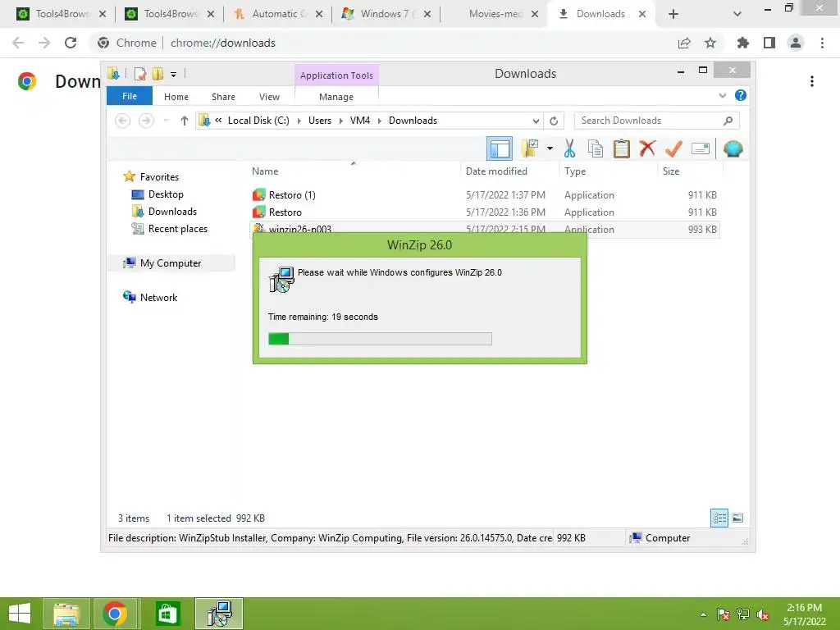
Task: Open the Manage ribbon tab
Action: coord(336,97)
